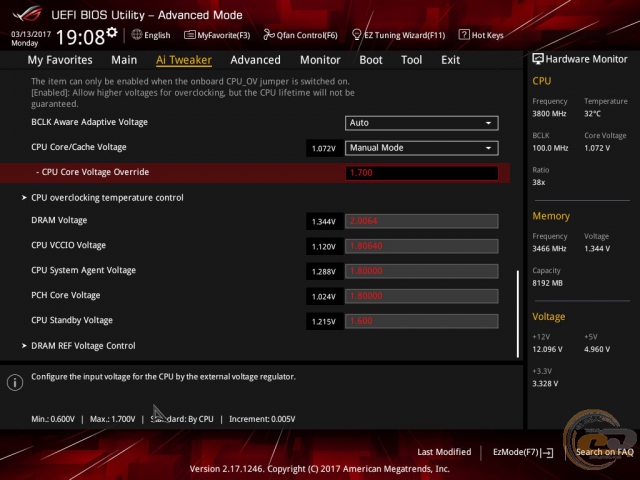The height and width of the screenshot is (480, 640).
Task: Click the globe language icon
Action: (x=137, y=35)
